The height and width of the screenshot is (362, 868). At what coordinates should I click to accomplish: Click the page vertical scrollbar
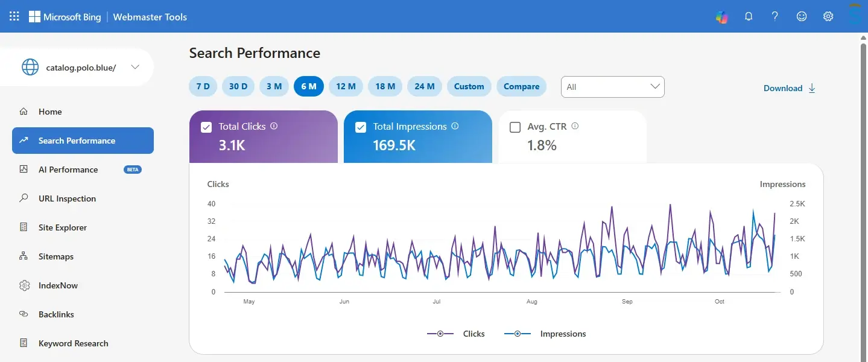point(863,202)
